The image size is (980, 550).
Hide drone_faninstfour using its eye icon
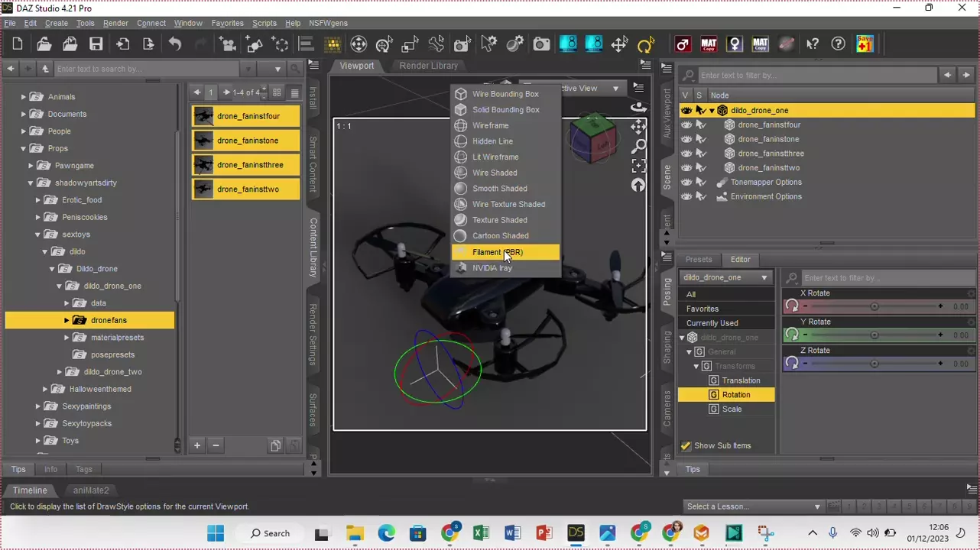[686, 125]
